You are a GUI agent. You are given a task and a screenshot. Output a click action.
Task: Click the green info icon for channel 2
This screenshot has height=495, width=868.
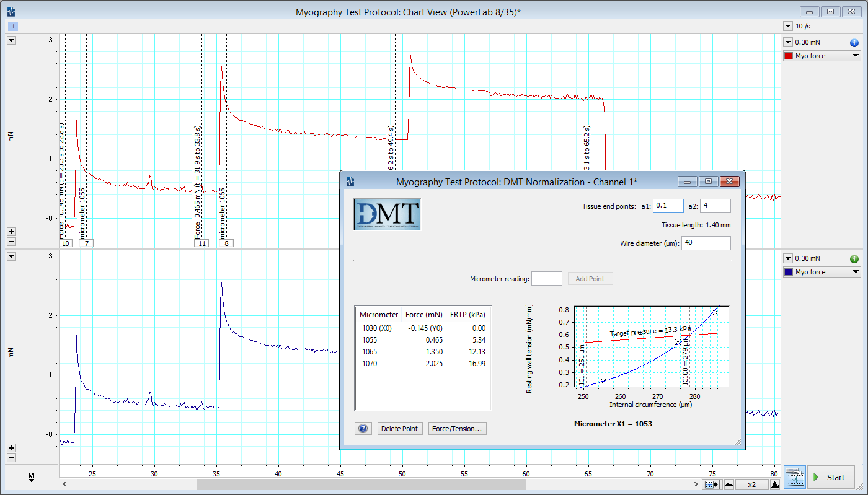[x=854, y=258]
